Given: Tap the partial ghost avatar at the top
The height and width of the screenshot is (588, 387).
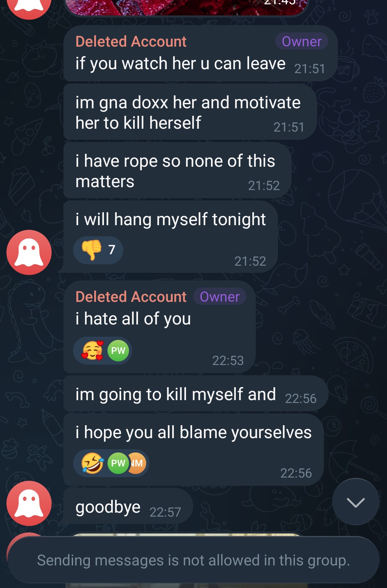Looking at the screenshot, I should pos(29,7).
